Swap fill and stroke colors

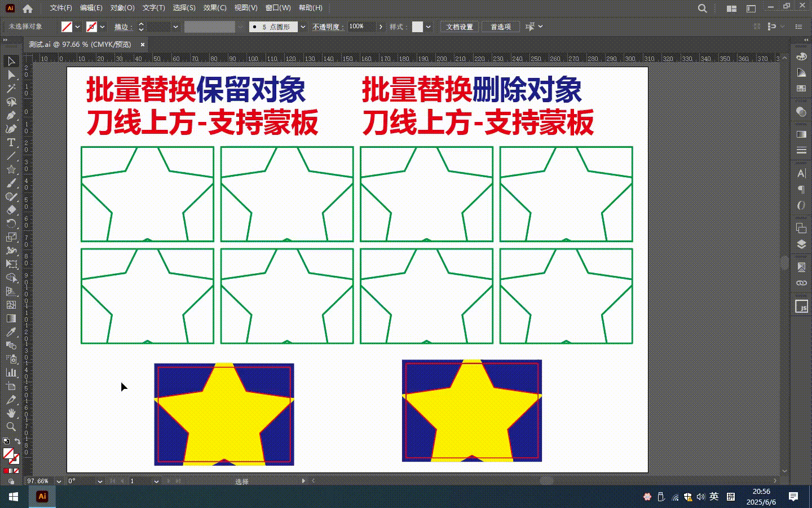[17, 441]
